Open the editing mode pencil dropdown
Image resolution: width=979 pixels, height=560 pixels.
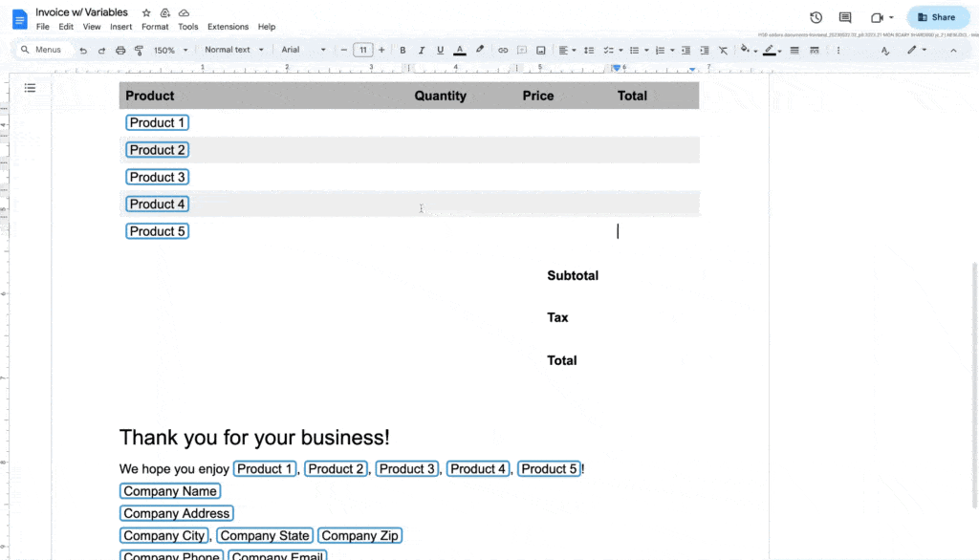click(917, 50)
